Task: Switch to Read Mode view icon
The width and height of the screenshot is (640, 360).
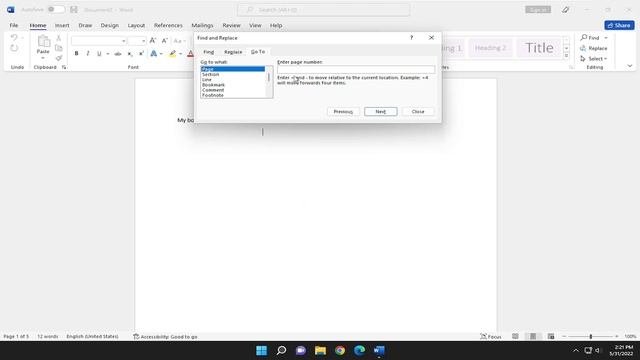Action: 515,336
